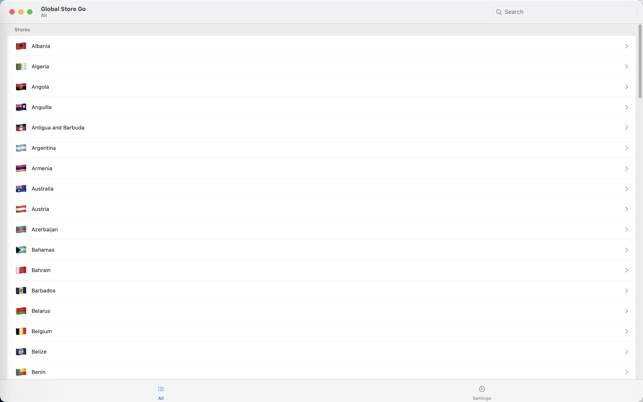The width and height of the screenshot is (643, 402).
Task: Select the Argentina flag icon
Action: coord(21,148)
